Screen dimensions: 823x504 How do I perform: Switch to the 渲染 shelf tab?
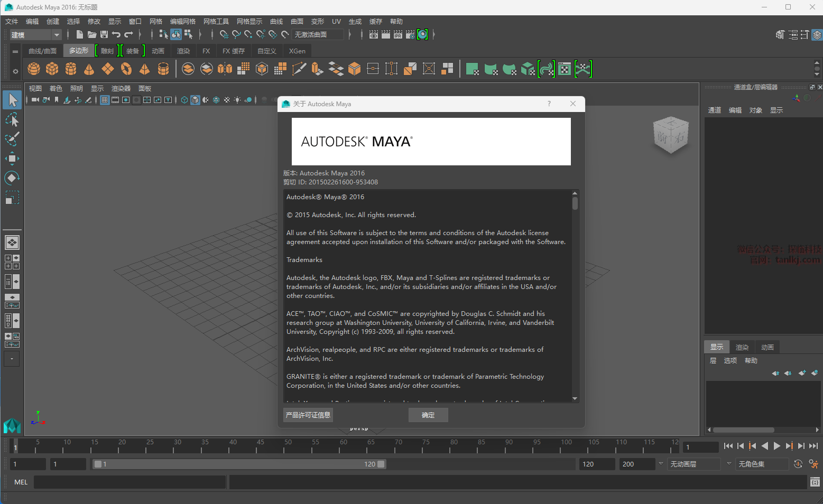(183, 51)
